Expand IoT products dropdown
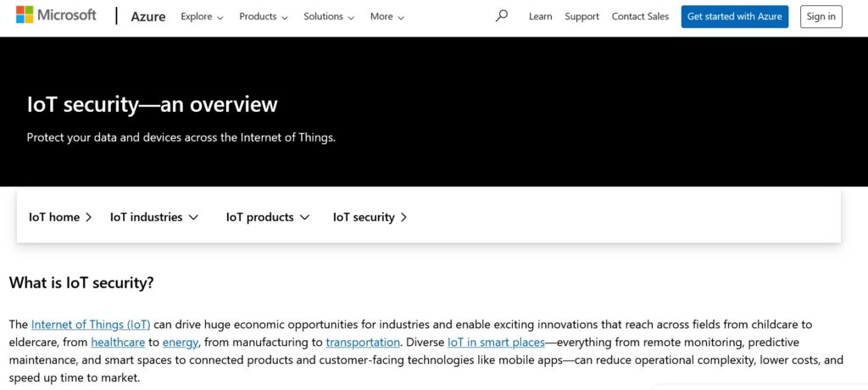The image size is (868, 390). (268, 217)
